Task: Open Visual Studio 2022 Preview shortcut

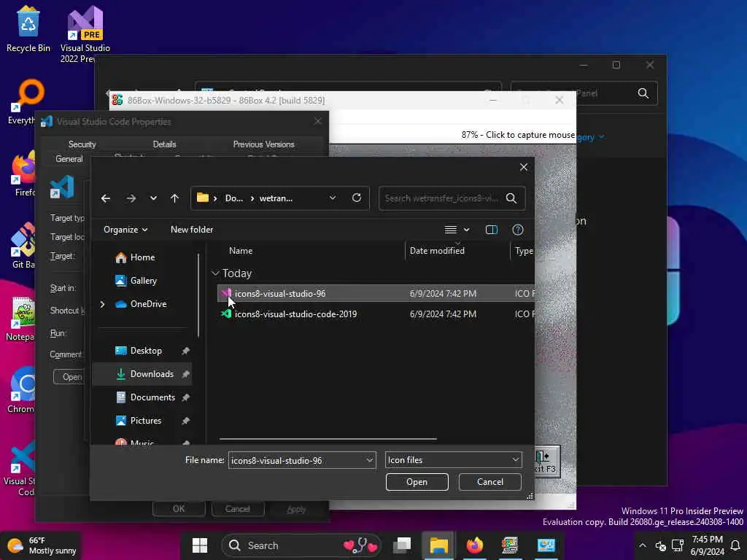Action: pos(85,34)
